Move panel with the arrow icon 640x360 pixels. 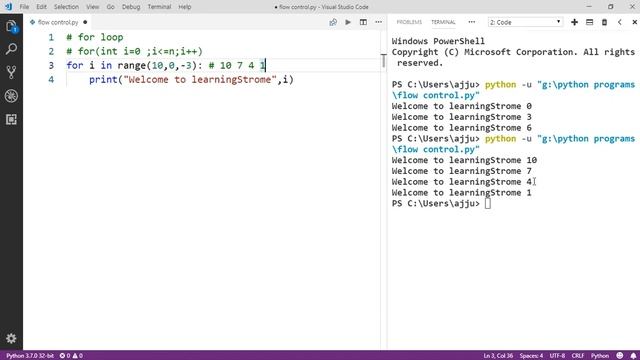click(x=620, y=22)
